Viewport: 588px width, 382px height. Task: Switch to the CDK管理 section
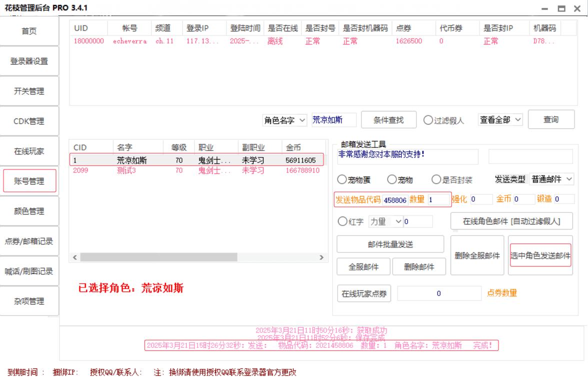click(x=29, y=121)
